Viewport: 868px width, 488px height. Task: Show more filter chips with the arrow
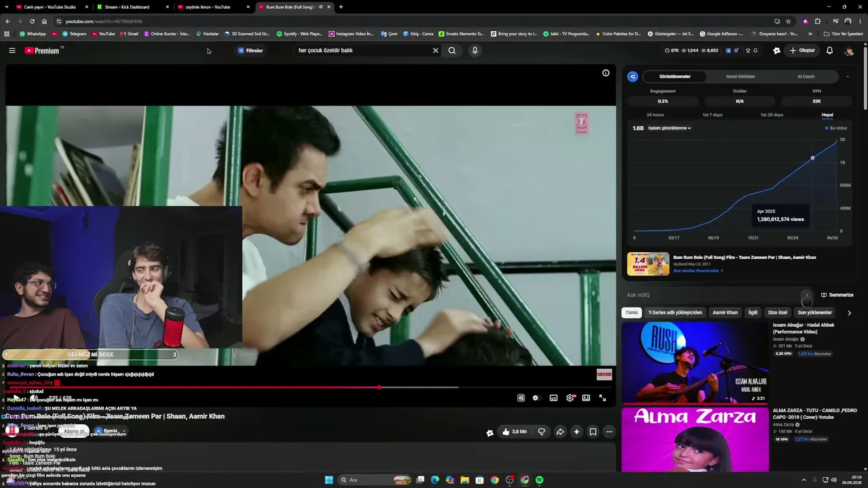[x=849, y=312]
